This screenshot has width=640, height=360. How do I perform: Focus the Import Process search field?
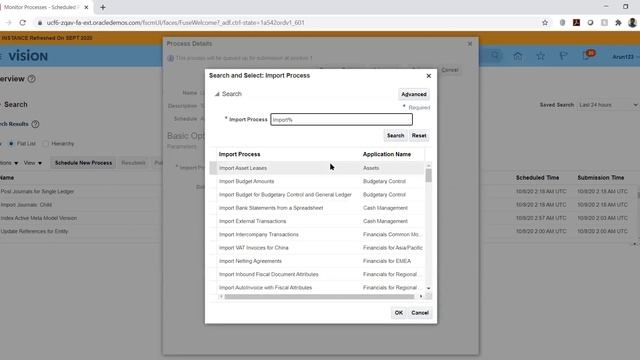[x=341, y=120]
